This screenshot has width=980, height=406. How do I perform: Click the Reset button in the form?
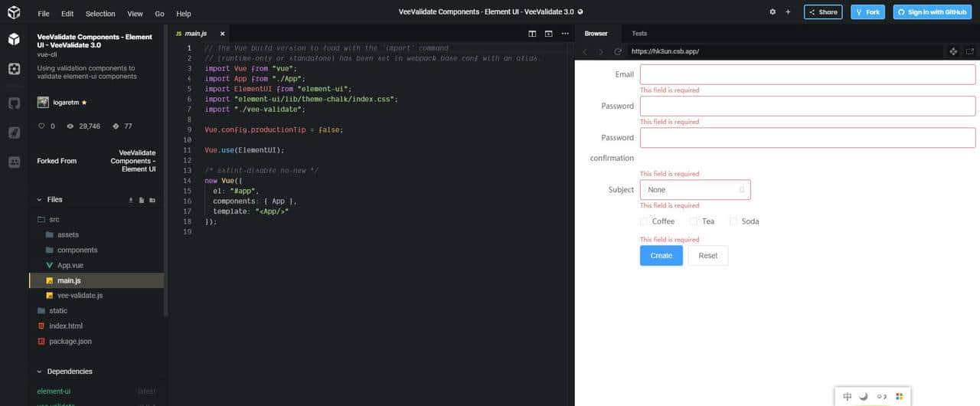click(708, 256)
